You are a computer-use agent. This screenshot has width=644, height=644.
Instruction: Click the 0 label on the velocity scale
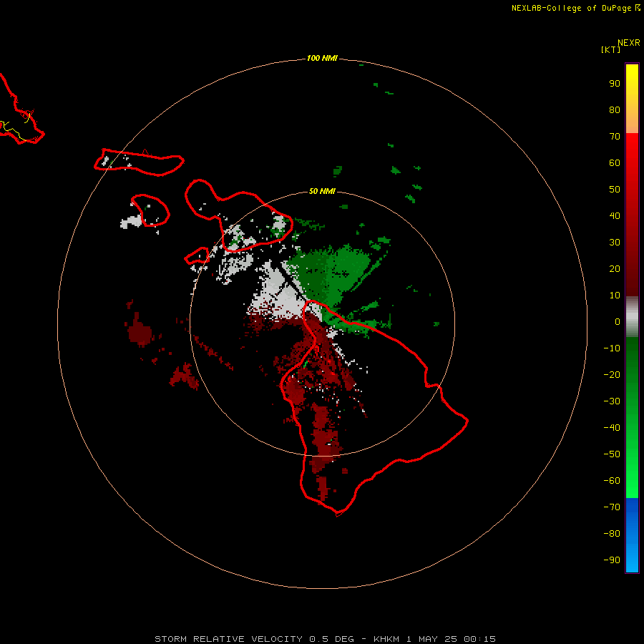point(618,322)
